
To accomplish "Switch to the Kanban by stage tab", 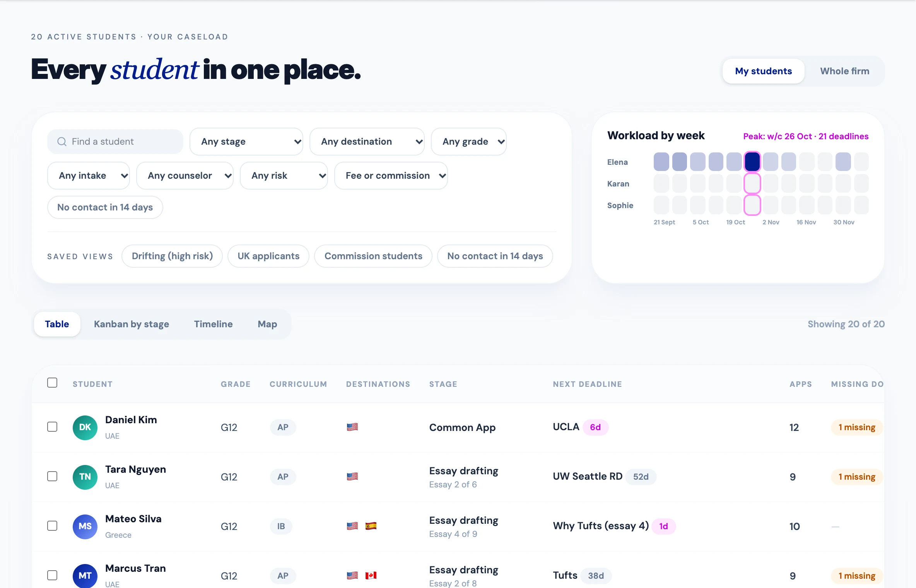I will (x=132, y=324).
